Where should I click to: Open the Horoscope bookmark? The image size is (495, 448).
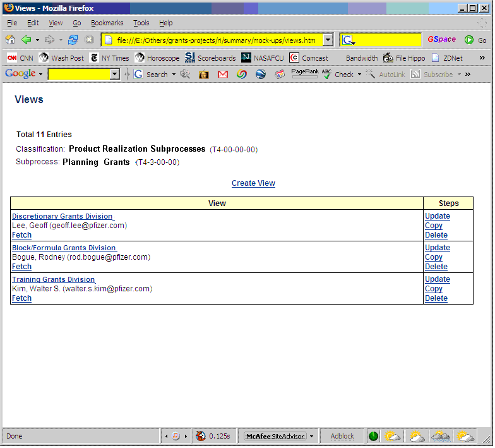tap(157, 58)
